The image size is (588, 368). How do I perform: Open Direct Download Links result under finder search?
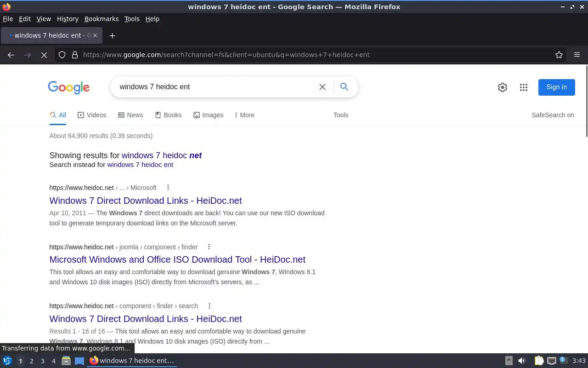(x=146, y=319)
